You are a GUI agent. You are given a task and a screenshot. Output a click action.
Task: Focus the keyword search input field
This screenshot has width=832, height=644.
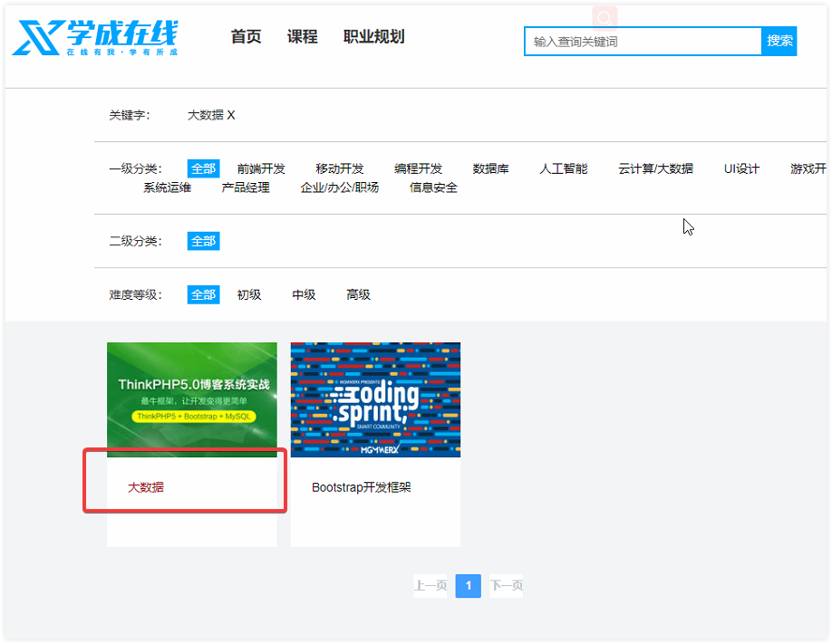[643, 42]
